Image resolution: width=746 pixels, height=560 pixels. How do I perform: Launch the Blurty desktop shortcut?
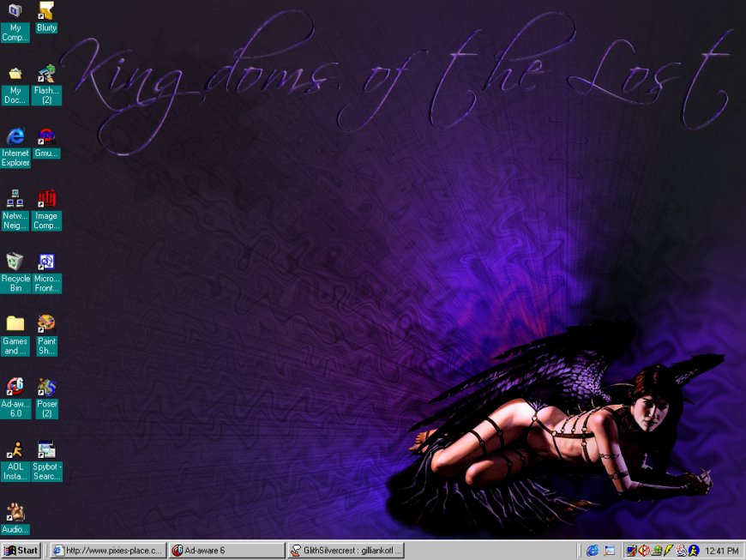click(x=46, y=12)
